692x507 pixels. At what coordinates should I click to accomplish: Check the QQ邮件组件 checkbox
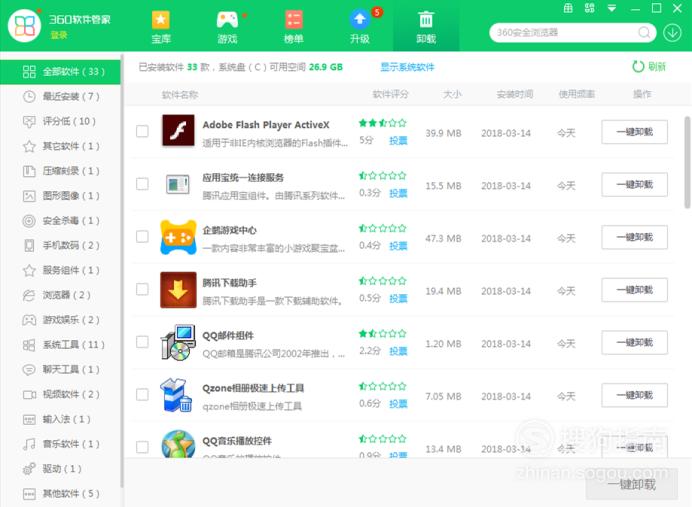(x=142, y=342)
